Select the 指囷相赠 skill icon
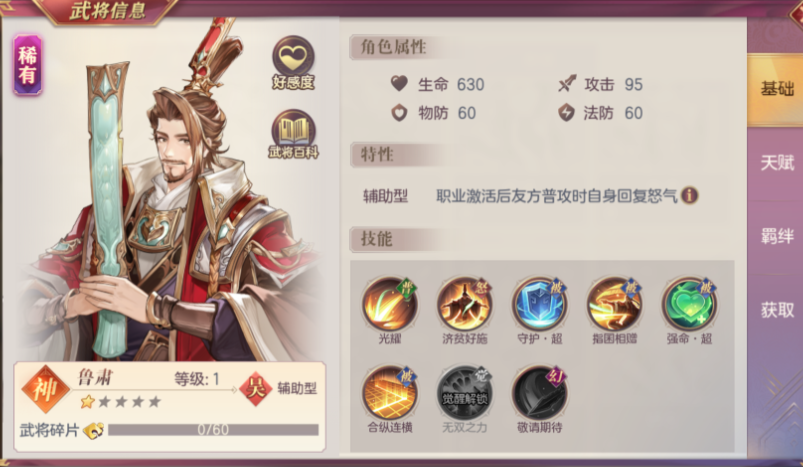803x467 pixels. pyautogui.click(x=615, y=305)
